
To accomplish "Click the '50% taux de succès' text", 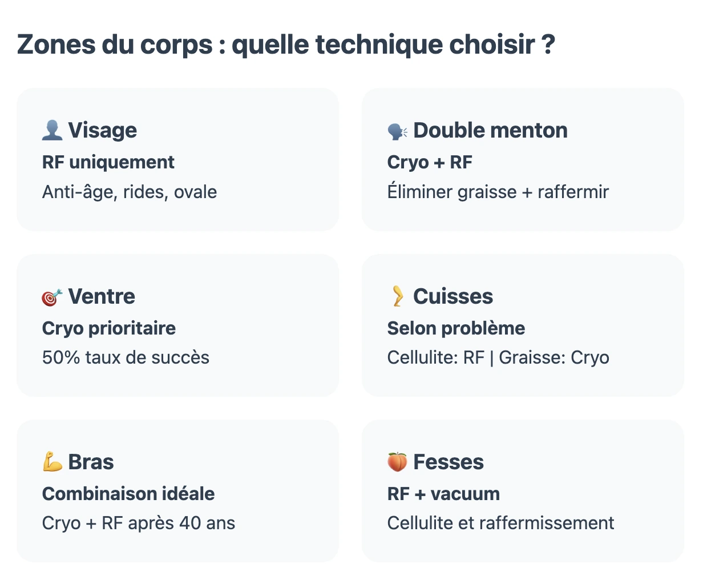I will 126,358.
